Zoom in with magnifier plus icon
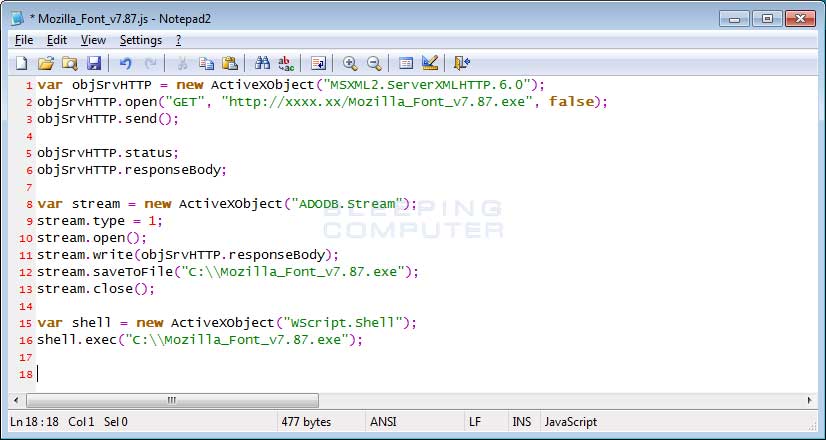Screen dimensions: 826x440 (x=350, y=63)
